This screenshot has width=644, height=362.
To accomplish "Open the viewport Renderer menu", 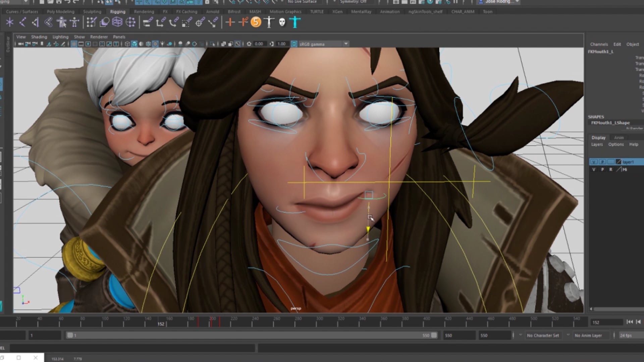I will click(99, 37).
